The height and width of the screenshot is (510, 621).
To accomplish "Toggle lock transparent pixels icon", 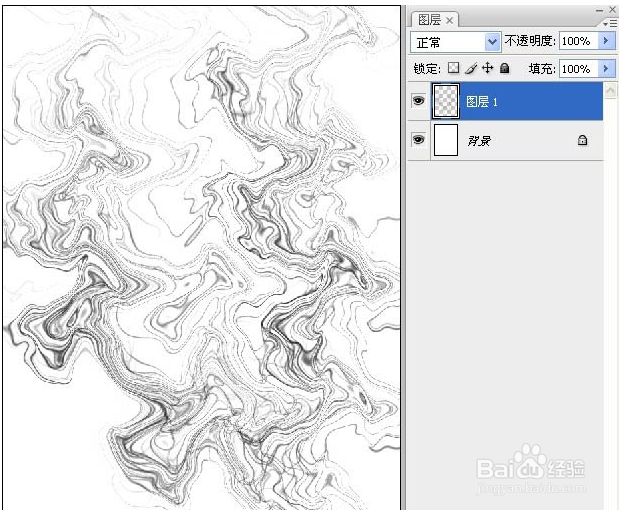I will tap(453, 68).
